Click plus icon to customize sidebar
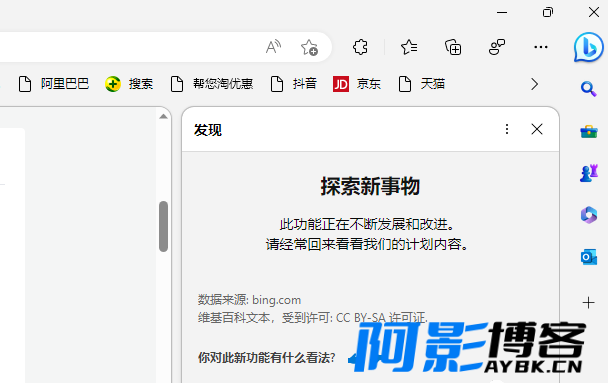The height and width of the screenshot is (383, 608). click(x=589, y=302)
